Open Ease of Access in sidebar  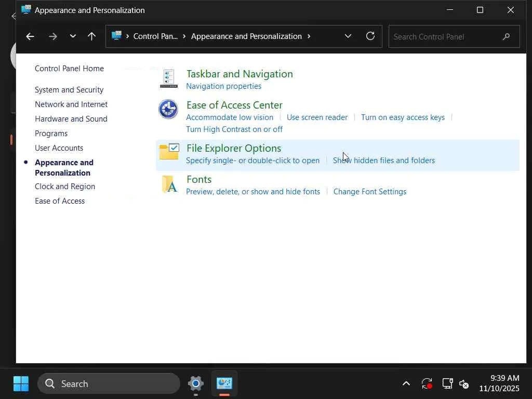pyautogui.click(x=60, y=201)
